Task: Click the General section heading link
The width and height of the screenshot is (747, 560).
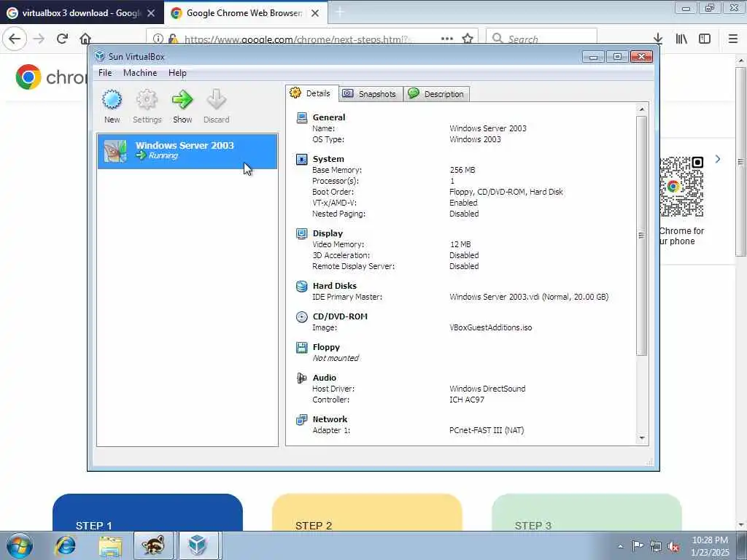Action: [329, 117]
